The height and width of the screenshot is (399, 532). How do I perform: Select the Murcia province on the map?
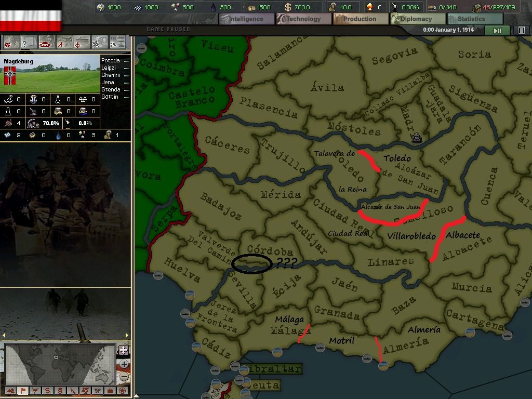[x=472, y=287]
